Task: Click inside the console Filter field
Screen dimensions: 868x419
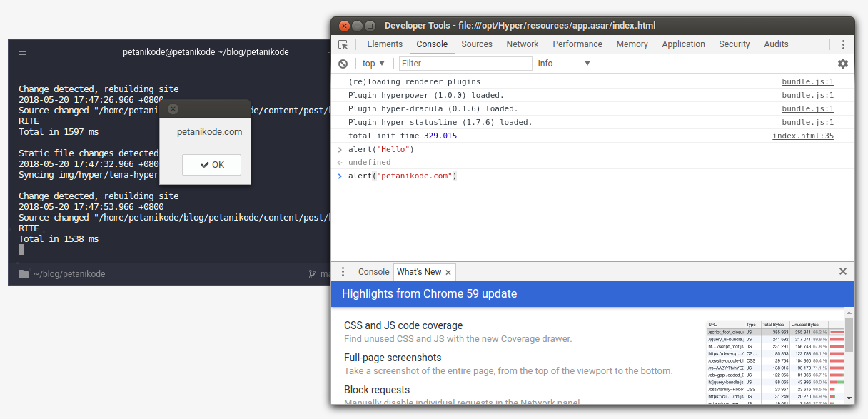Action: pos(464,64)
